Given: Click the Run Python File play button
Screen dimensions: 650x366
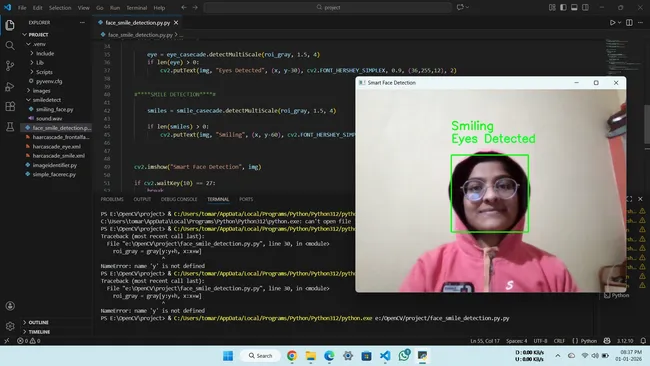Looking at the screenshot, I should tap(612, 22).
